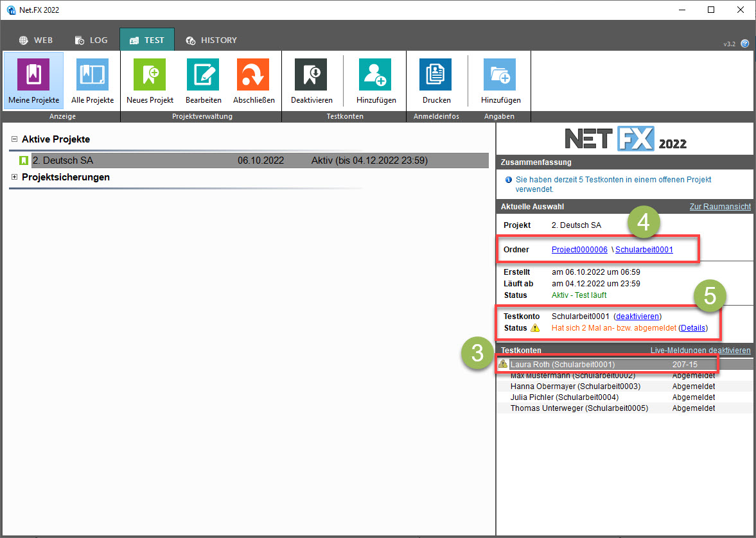Switch to the WEB tab
756x538 pixels.
[x=36, y=40]
